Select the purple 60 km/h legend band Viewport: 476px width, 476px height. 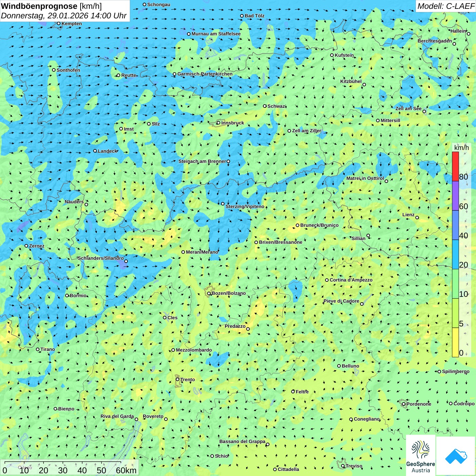(x=455, y=196)
